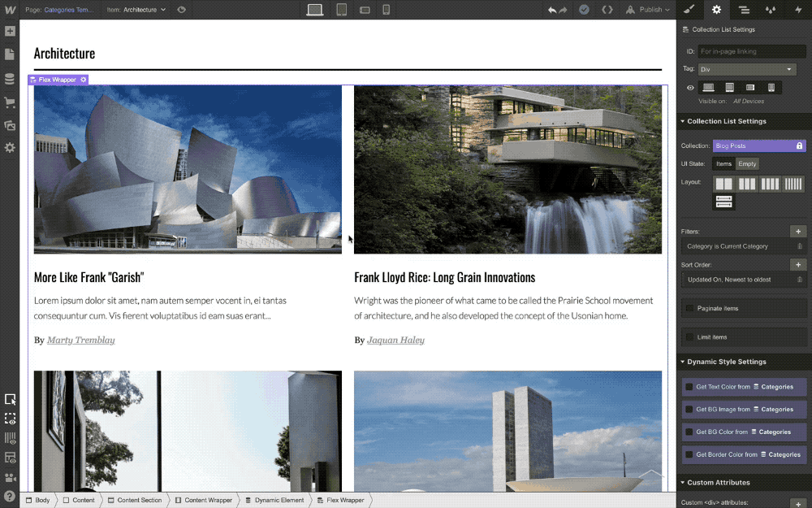Switch to mobile portrait viewport
812x508 pixels.
click(x=387, y=9)
